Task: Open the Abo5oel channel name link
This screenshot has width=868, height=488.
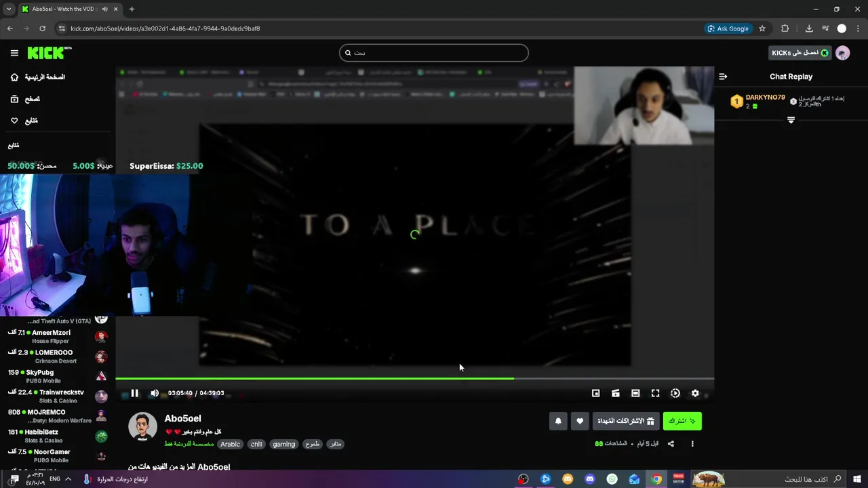Action: pos(182,418)
